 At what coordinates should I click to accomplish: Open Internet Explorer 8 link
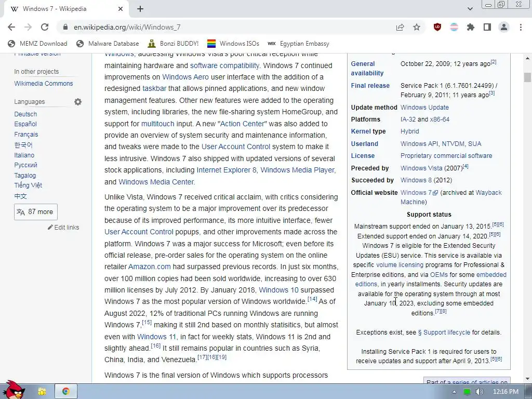click(x=227, y=170)
